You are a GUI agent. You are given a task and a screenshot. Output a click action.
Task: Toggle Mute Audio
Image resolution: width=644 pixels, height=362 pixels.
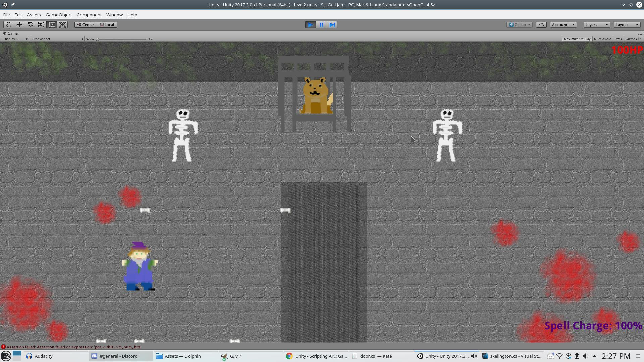tap(602, 39)
